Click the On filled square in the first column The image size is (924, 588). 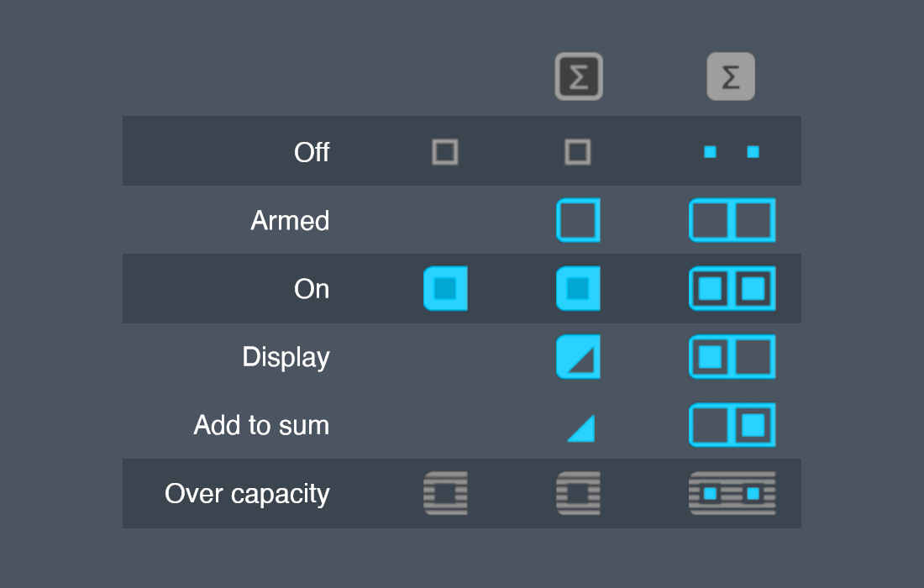click(445, 289)
